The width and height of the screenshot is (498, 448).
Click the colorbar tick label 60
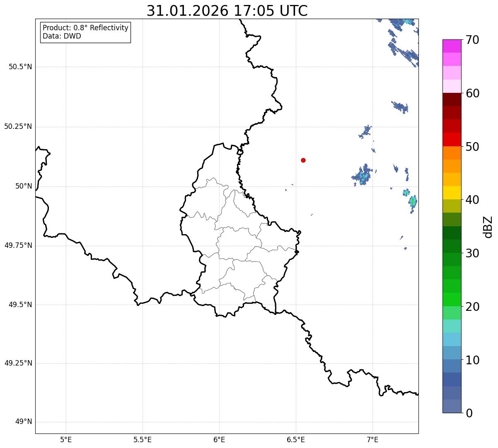(472, 94)
